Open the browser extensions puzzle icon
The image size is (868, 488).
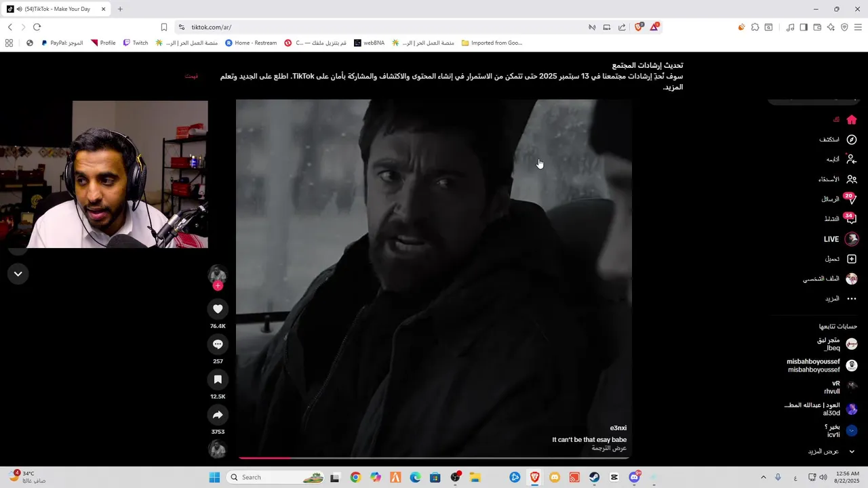pyautogui.click(x=755, y=27)
